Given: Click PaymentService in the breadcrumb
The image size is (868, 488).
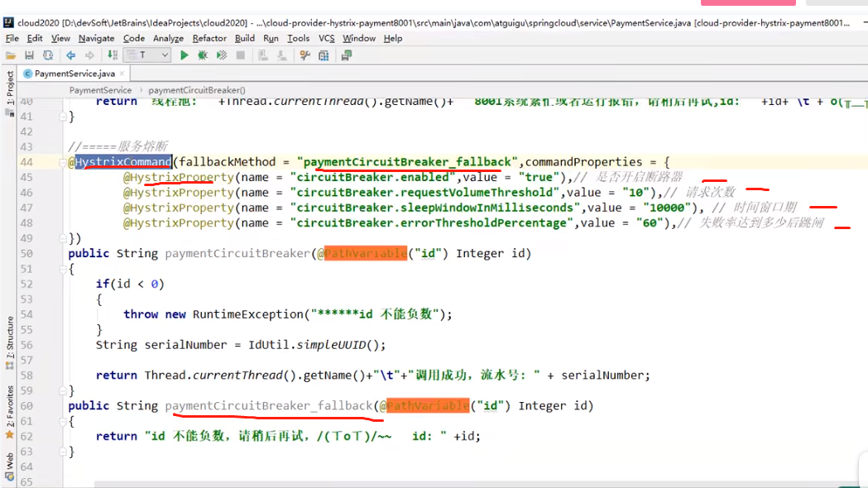Looking at the screenshot, I should pos(100,90).
